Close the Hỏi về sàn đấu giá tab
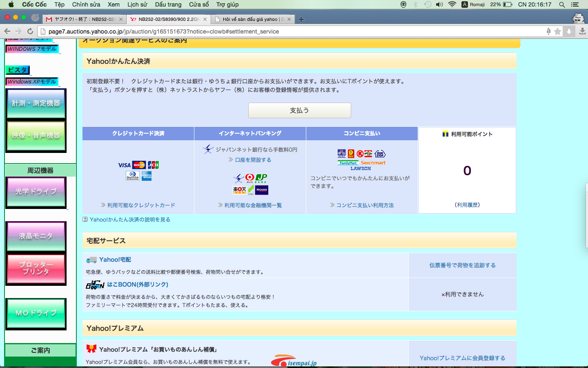This screenshot has height=368, width=588. [289, 19]
